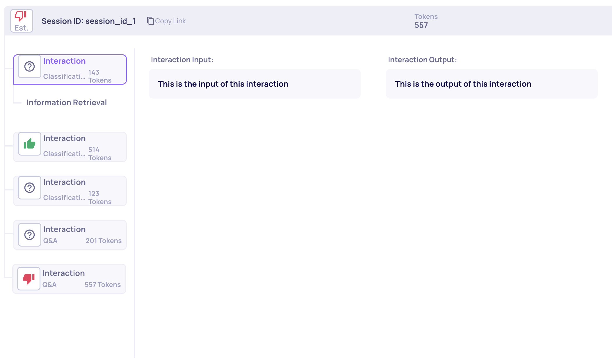Click the Copy Link text link
The width and height of the screenshot is (612, 364).
coord(170,21)
